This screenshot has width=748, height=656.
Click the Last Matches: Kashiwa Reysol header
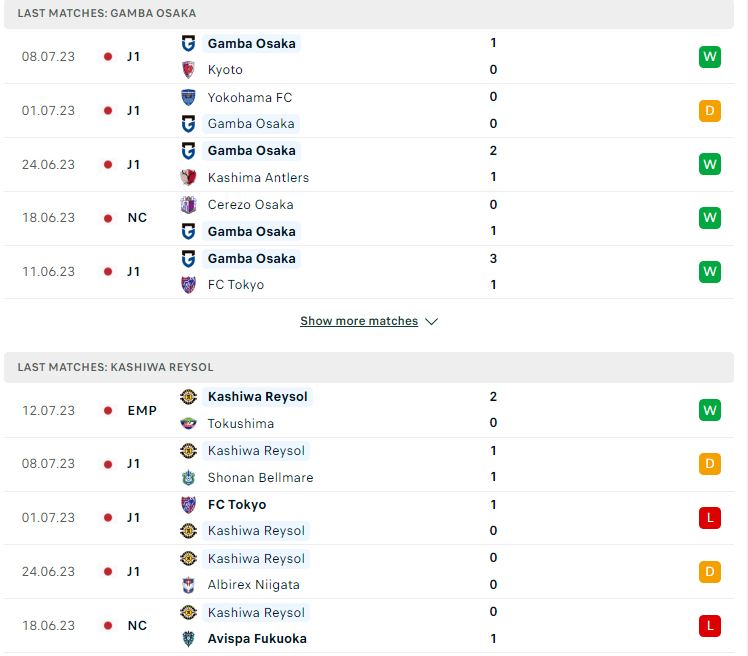(115, 367)
